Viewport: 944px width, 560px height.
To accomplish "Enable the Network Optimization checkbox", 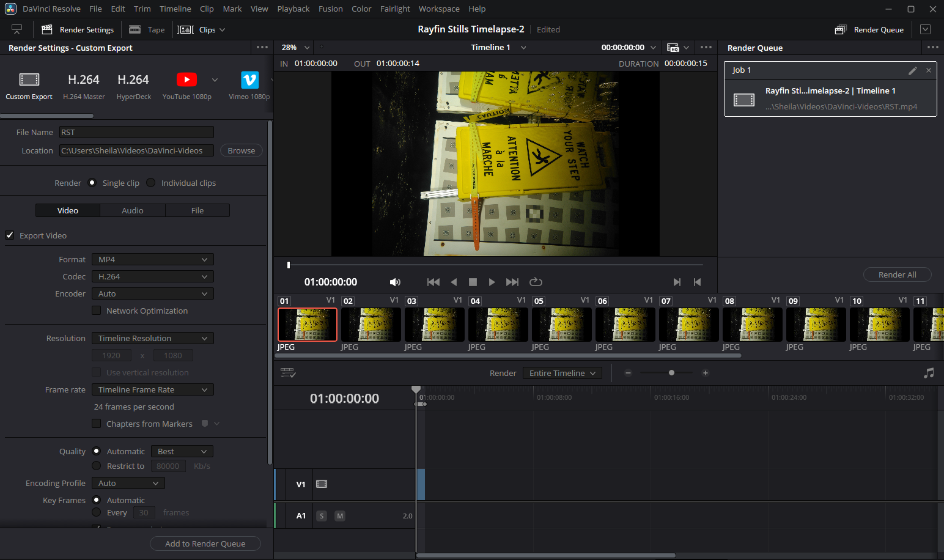I will (x=97, y=311).
